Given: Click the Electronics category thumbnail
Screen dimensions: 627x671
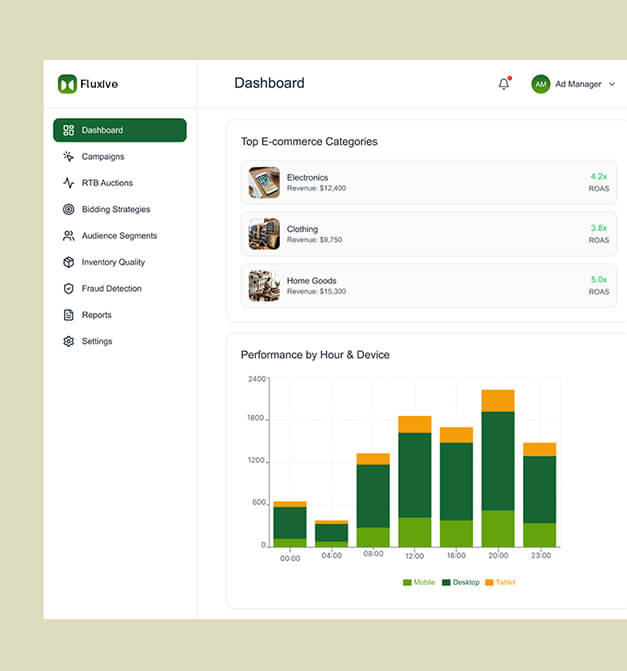Looking at the screenshot, I should [x=264, y=183].
